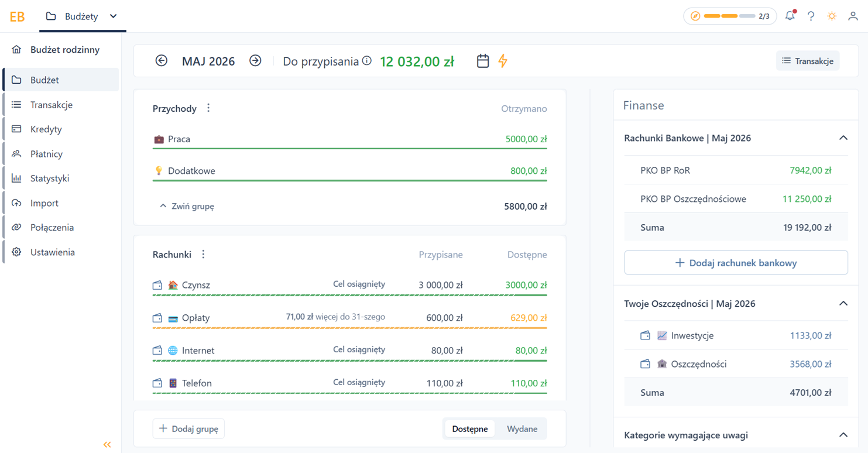Click the wallet icon beside Inwestycje
Screen dimensions: 868x453
click(645, 335)
